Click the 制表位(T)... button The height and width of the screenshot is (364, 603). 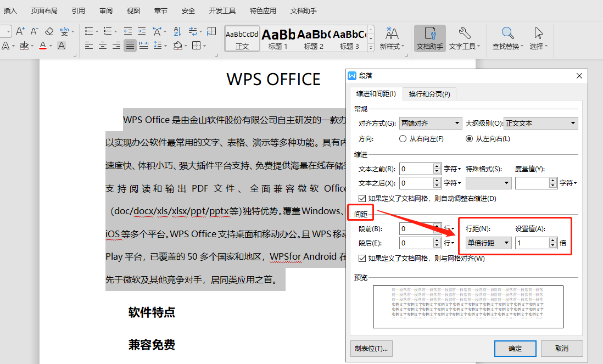coord(371,349)
